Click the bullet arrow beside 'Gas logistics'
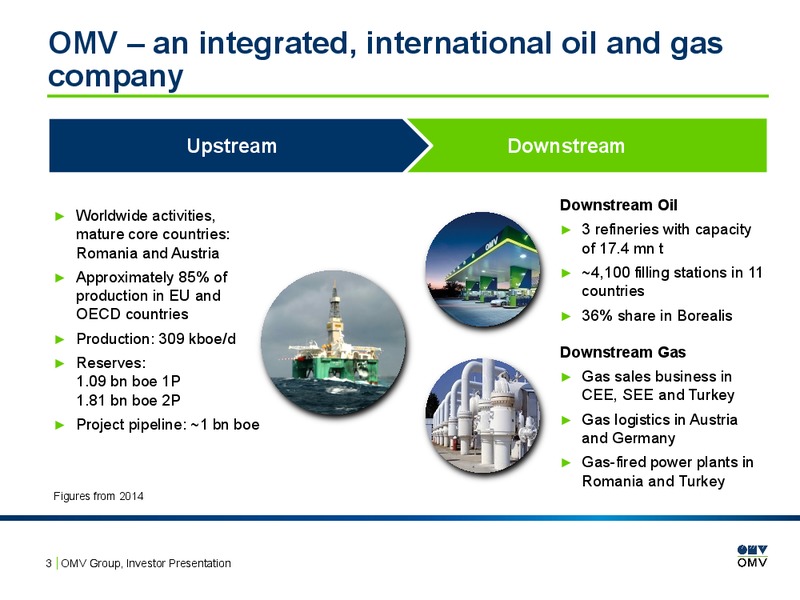Viewport: 800px width, 600px height. [x=565, y=420]
